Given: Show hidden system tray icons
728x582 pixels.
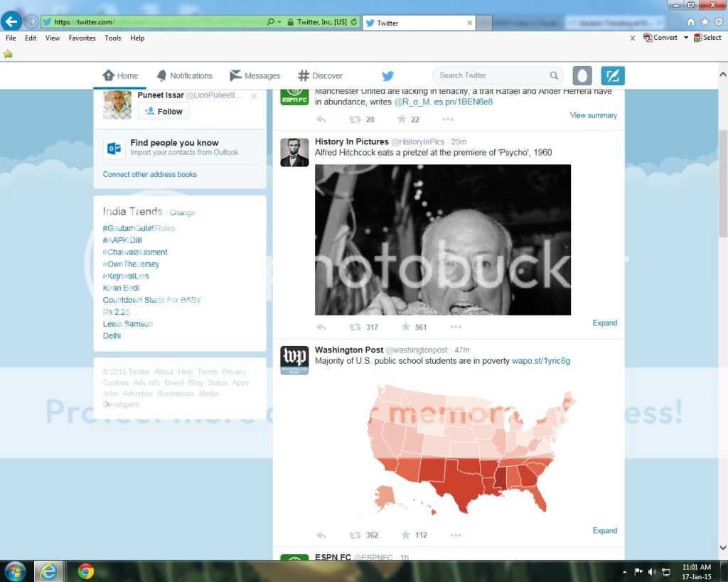Looking at the screenshot, I should click(x=624, y=572).
